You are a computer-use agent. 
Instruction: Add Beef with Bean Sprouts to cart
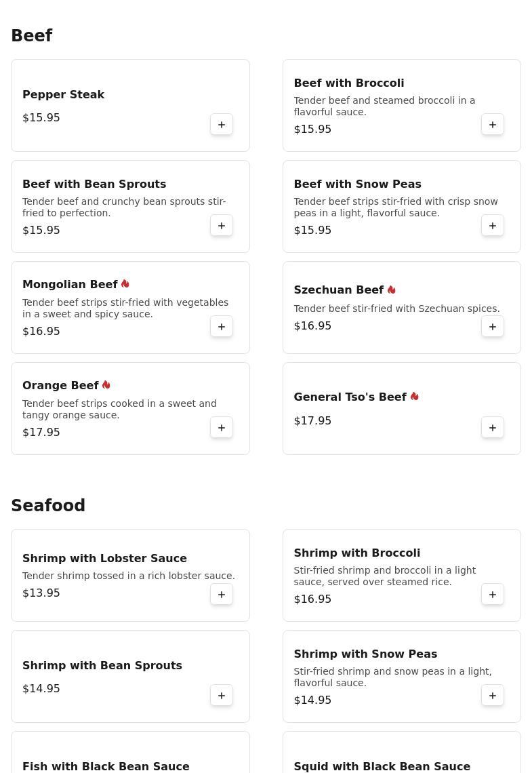(x=222, y=225)
